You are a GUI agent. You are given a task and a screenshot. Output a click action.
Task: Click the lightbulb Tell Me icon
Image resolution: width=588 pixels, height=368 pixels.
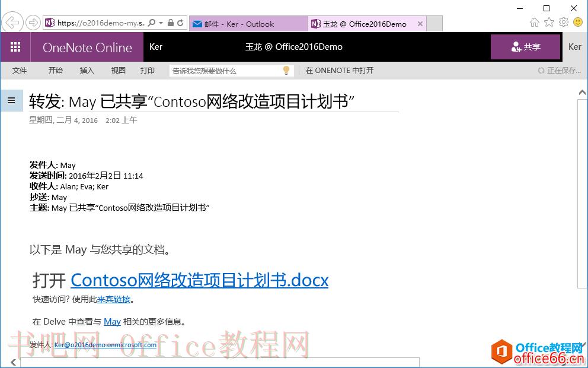(286, 70)
